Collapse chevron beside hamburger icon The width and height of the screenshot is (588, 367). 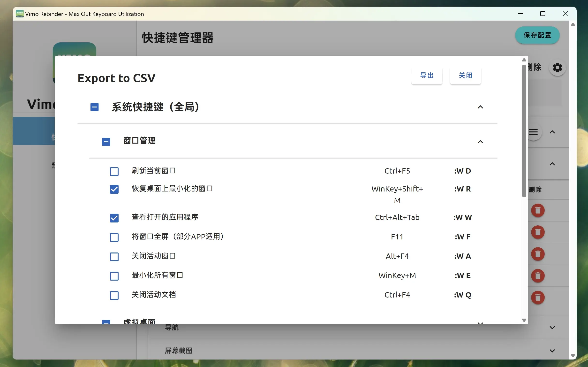[552, 132]
